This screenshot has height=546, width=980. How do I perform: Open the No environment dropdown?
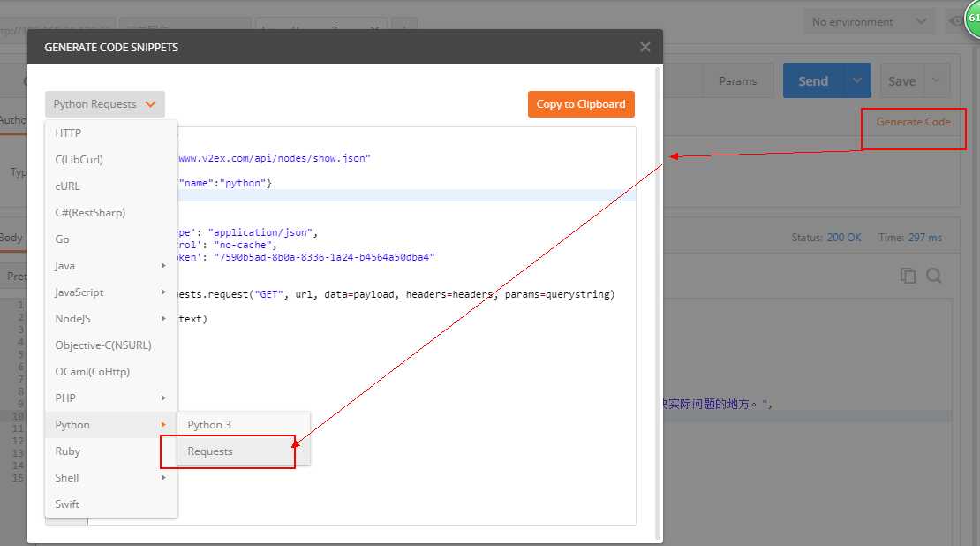coord(869,22)
